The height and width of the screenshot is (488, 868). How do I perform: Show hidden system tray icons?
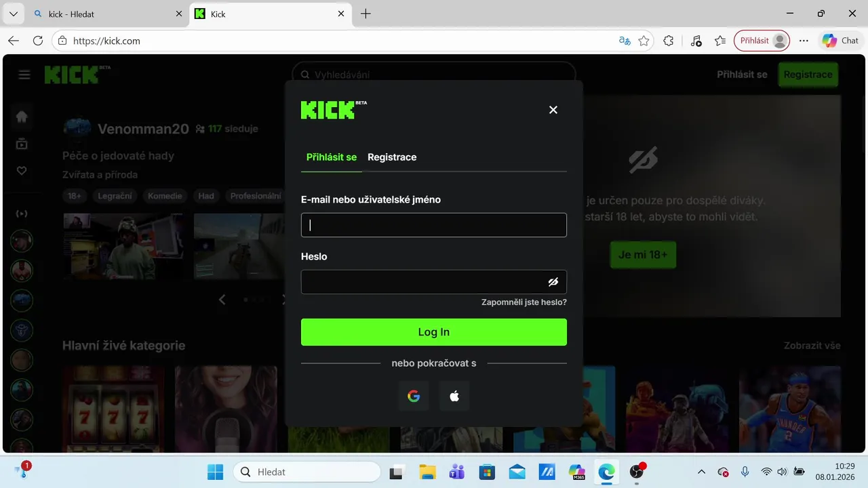[701, 472]
